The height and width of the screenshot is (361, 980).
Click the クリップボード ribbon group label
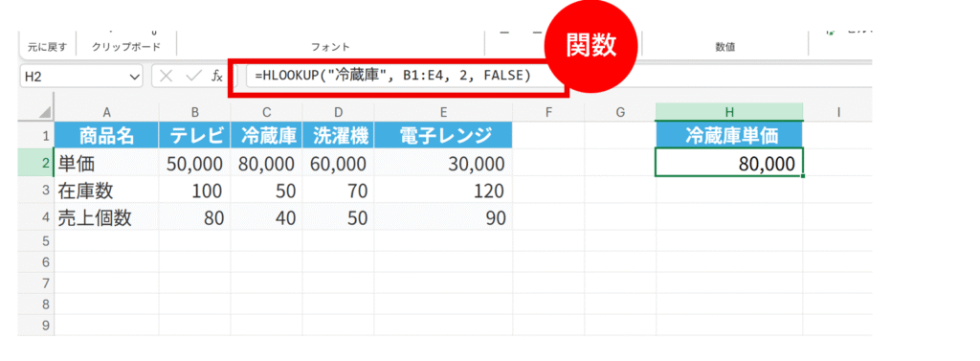(x=125, y=47)
